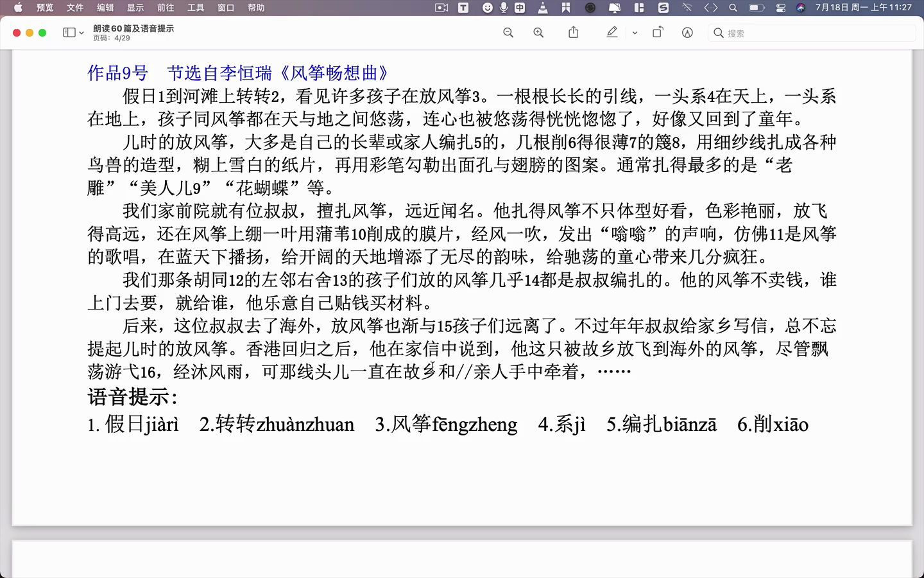Show the Markup toolbar
The image size is (924, 578).
coord(687,33)
